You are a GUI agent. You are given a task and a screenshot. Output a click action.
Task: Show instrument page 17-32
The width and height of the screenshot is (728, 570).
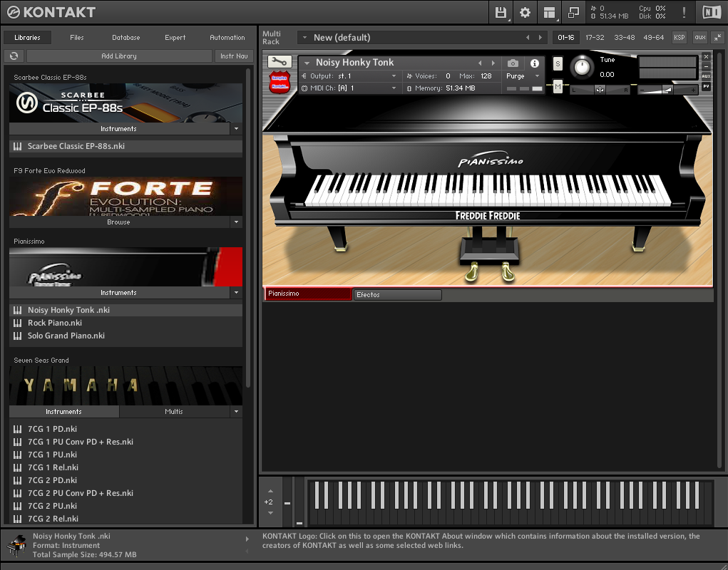click(x=595, y=38)
